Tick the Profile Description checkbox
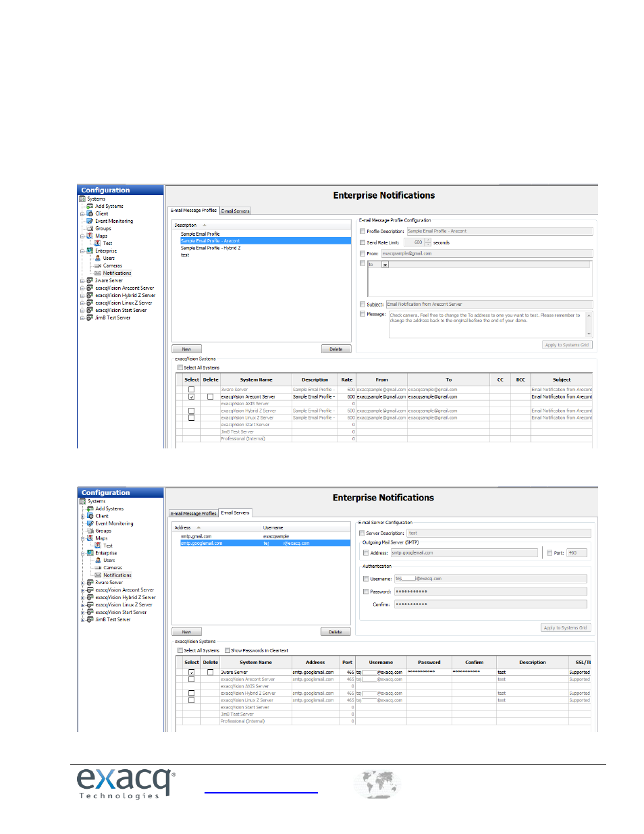The image size is (644, 834). [363, 231]
